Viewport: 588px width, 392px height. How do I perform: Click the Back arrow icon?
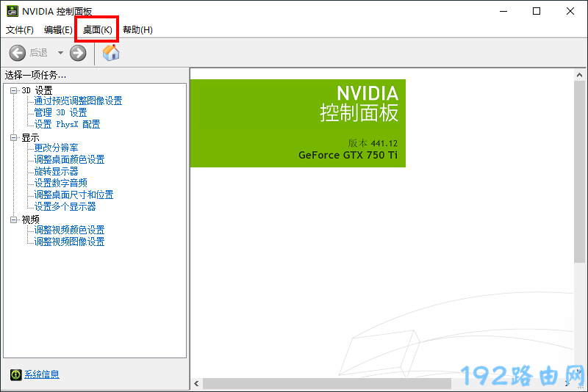pyautogui.click(x=17, y=53)
